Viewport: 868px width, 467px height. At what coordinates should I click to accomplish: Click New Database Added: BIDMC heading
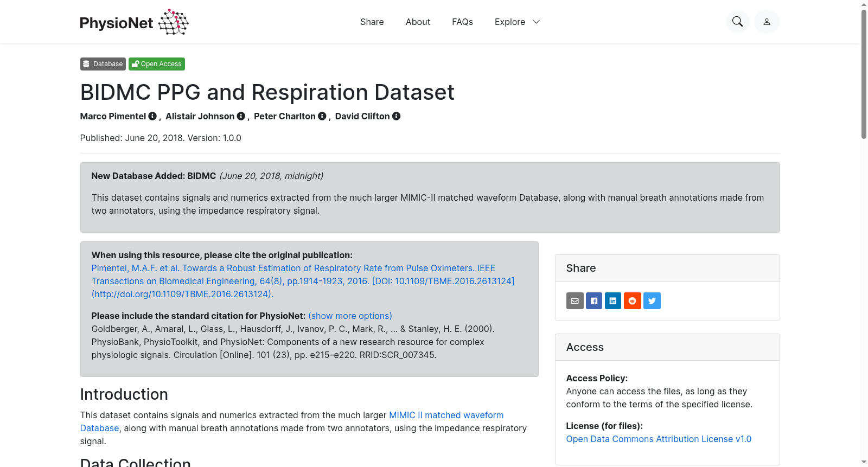pyautogui.click(x=154, y=176)
